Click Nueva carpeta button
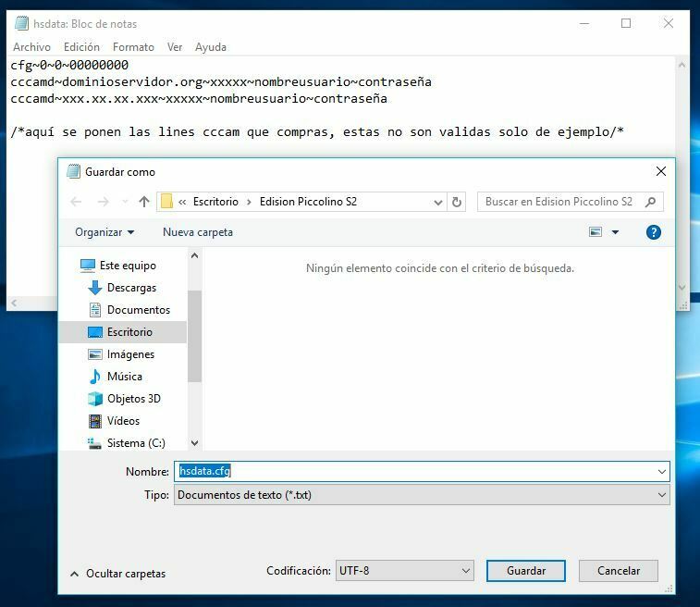The height and width of the screenshot is (607, 700). [198, 232]
